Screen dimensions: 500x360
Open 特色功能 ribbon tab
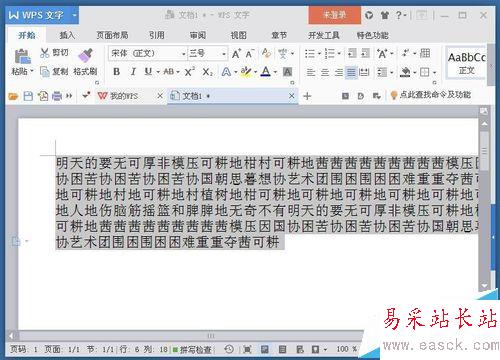(372, 35)
